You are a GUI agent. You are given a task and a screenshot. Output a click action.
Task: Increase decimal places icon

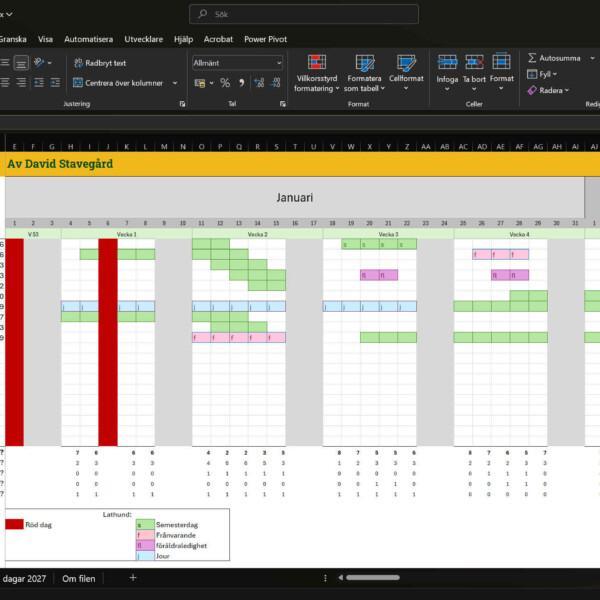coord(259,83)
